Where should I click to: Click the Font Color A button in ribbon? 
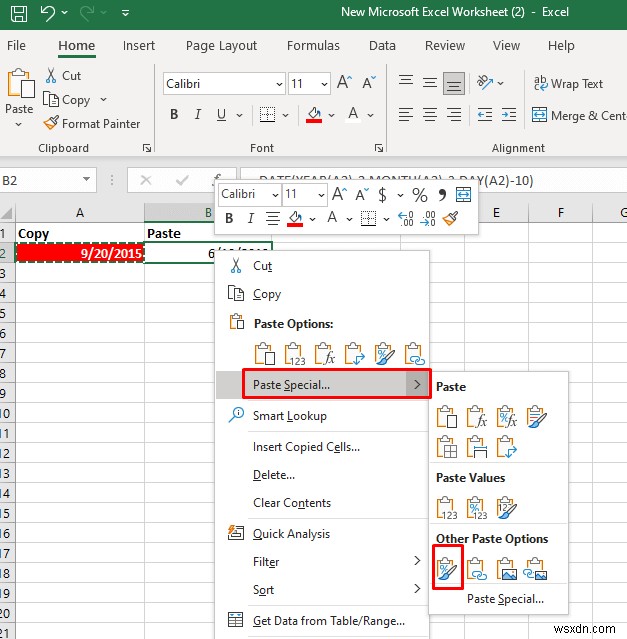353,114
